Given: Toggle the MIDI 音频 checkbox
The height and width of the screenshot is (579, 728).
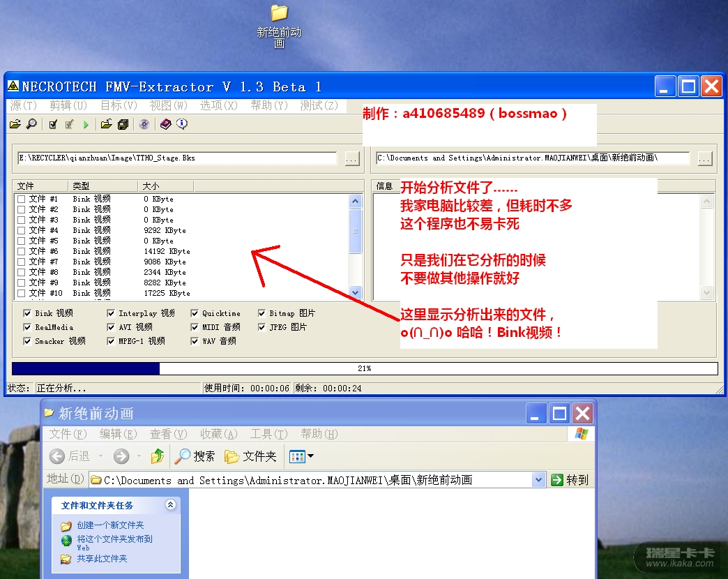Looking at the screenshot, I should [195, 327].
